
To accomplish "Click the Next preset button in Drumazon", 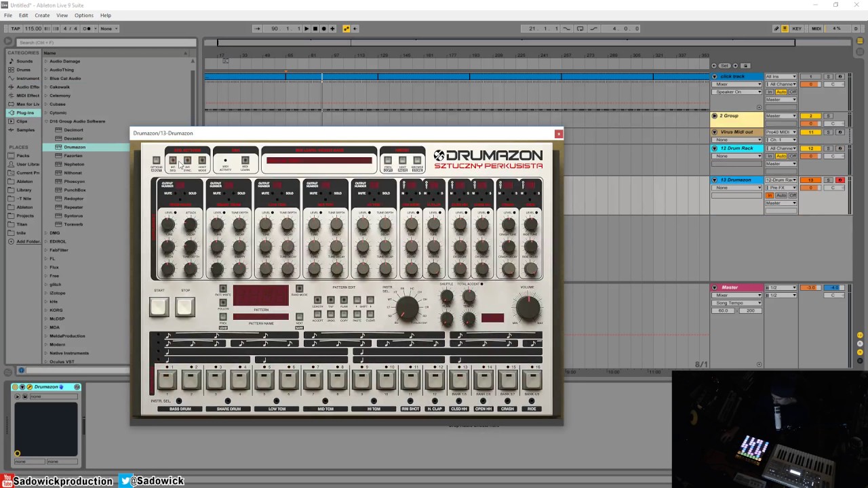I will [x=403, y=161].
